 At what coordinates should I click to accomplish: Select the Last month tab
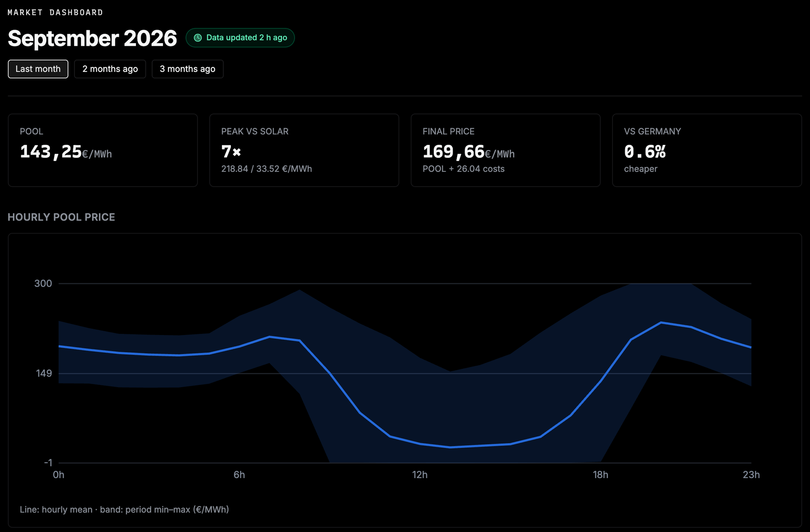38,69
